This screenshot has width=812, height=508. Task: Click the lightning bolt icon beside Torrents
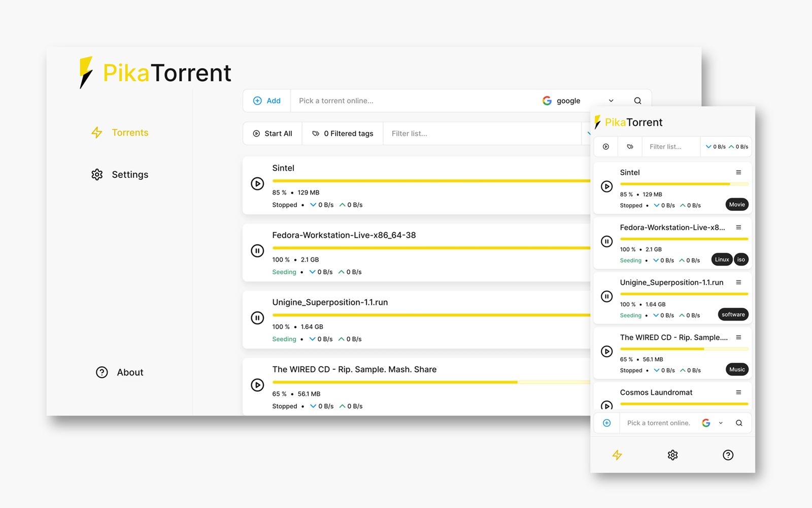[96, 133]
